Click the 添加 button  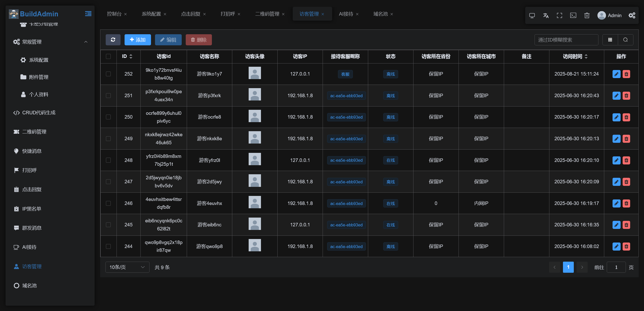point(138,40)
